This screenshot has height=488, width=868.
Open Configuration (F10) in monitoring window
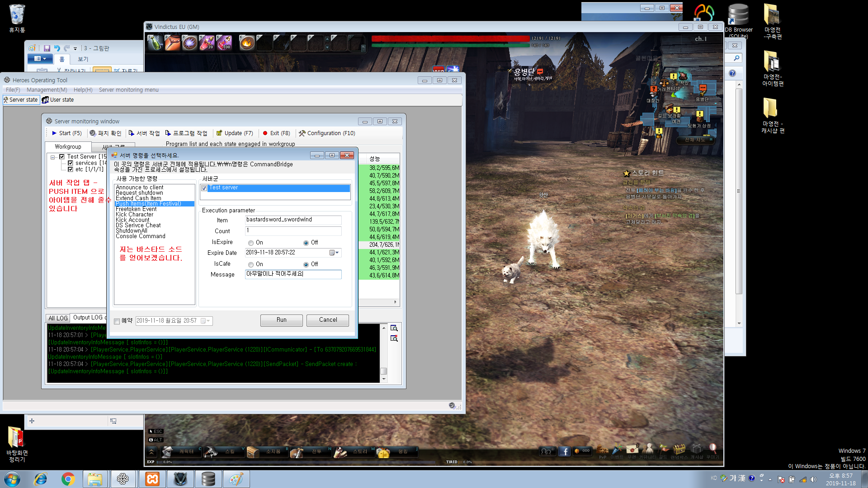pyautogui.click(x=327, y=133)
